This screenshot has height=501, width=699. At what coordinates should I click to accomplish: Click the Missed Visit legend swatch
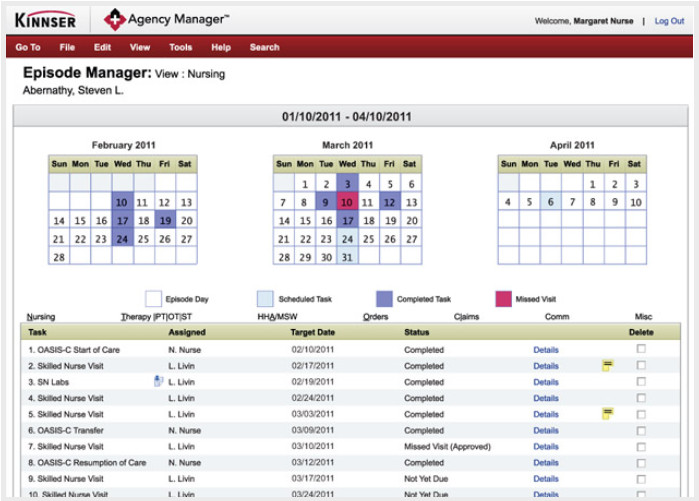pos(503,299)
